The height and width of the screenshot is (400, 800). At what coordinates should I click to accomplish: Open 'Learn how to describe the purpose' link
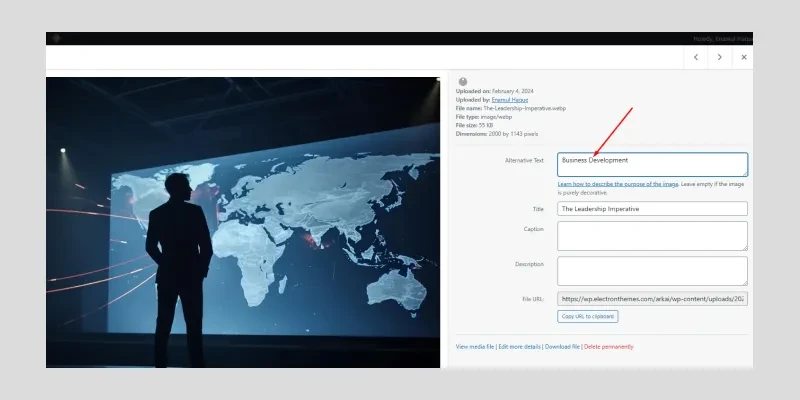tap(618, 184)
